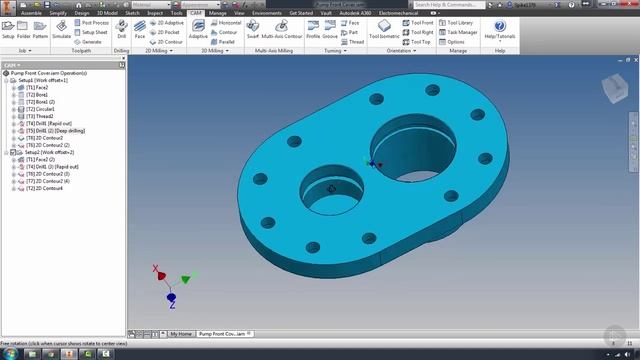Open Help/Tutorials
640x360 pixels.
(500, 30)
